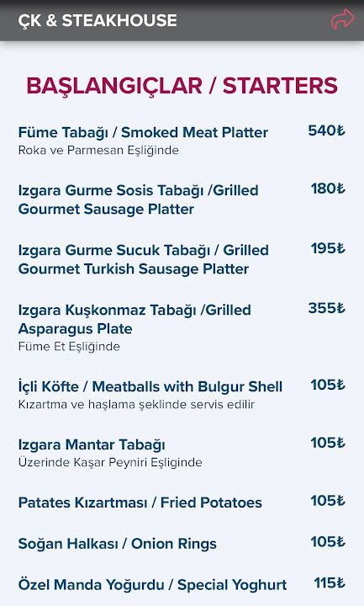Select the Başlangıçlar / Starters section heading
This screenshot has height=606, width=364.
coord(182,85)
